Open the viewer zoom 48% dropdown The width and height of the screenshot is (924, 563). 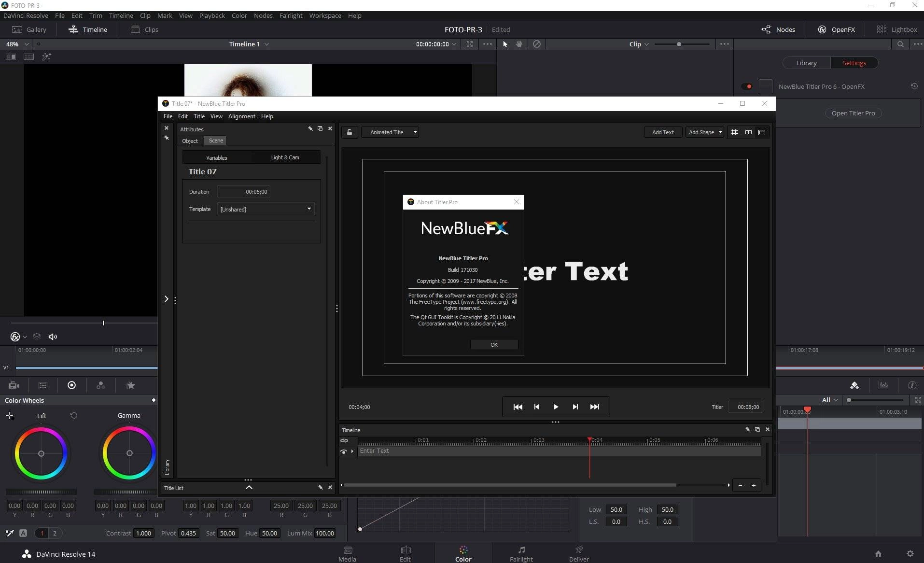pos(17,44)
